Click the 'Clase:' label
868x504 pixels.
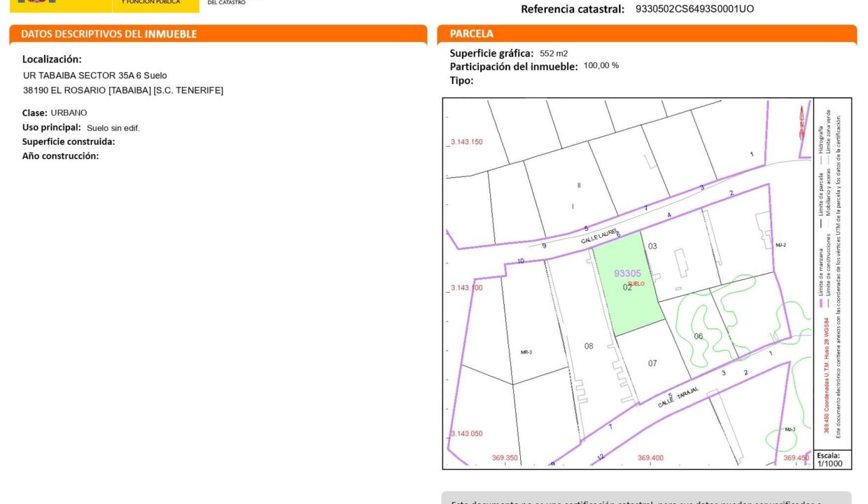[35, 113]
